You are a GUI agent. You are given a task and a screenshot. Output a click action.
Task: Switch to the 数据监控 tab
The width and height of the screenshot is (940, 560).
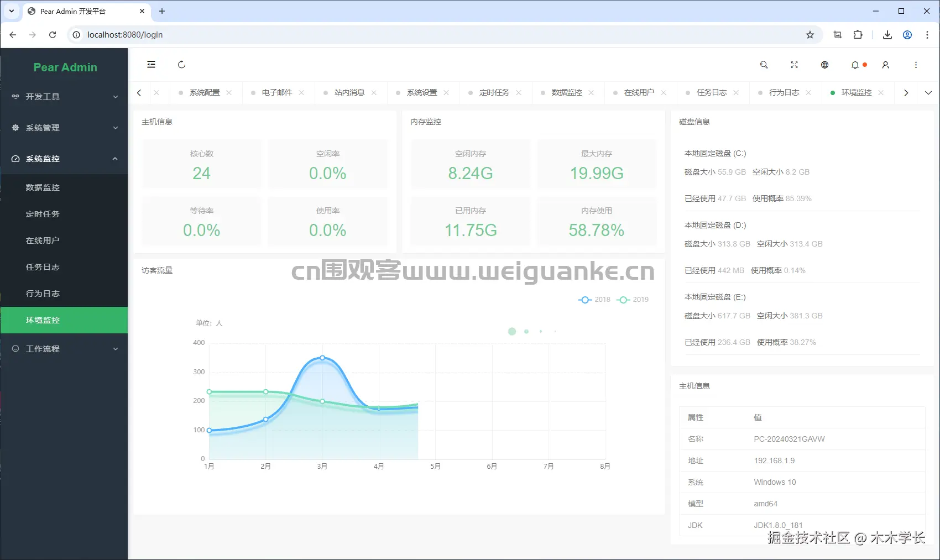566,92
